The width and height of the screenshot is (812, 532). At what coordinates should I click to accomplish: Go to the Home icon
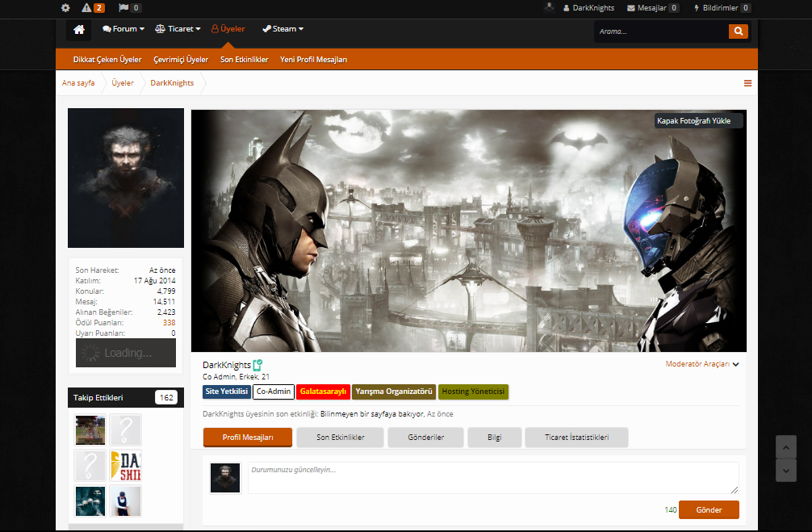point(79,30)
